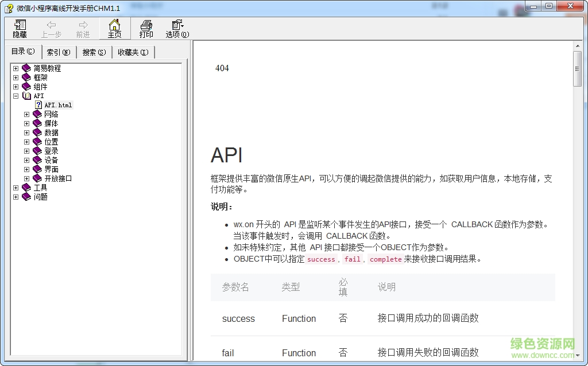Select the 组件 item in contents tree
588x366 pixels.
click(x=40, y=87)
